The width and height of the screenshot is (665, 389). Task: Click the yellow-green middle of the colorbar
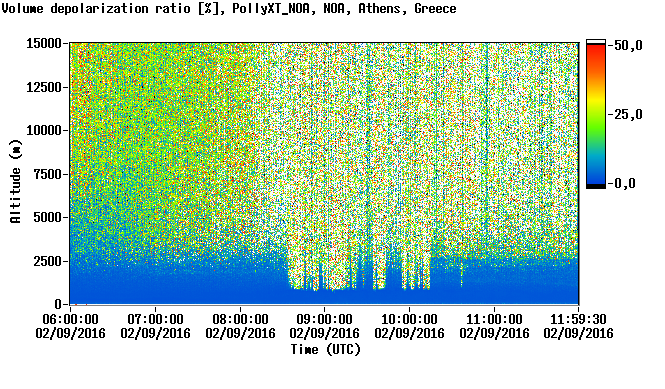pos(596,111)
